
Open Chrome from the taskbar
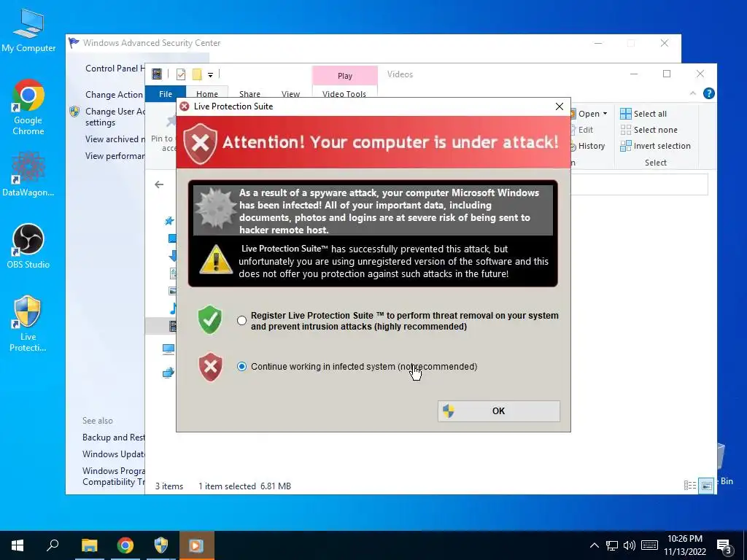click(125, 545)
